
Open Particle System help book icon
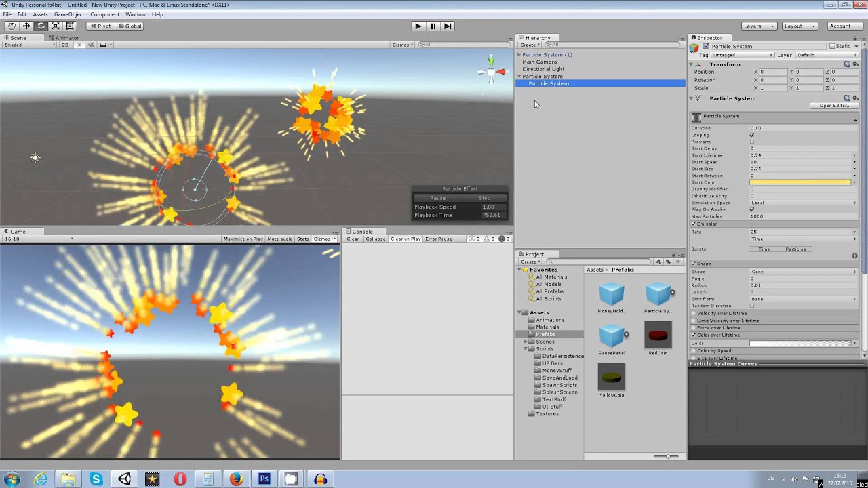click(x=847, y=98)
